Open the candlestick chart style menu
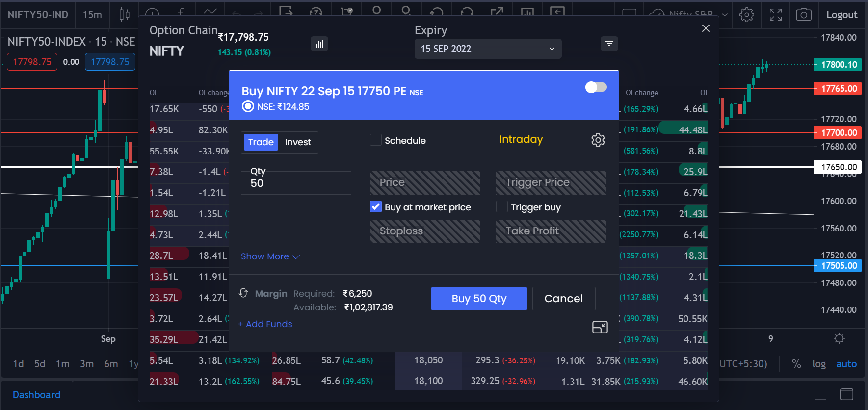Viewport: 868px width, 410px height. click(125, 15)
